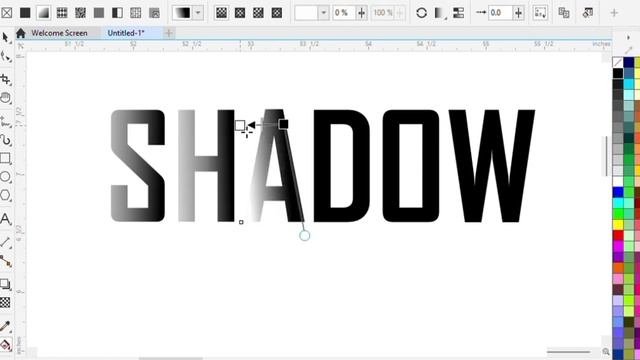Select the Color Eyedropper tool
This screenshot has height=360, width=640.
click(6, 326)
